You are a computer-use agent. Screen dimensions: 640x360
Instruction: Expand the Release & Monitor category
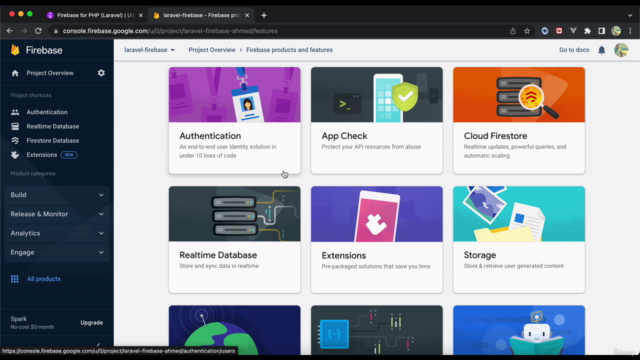click(x=57, y=214)
